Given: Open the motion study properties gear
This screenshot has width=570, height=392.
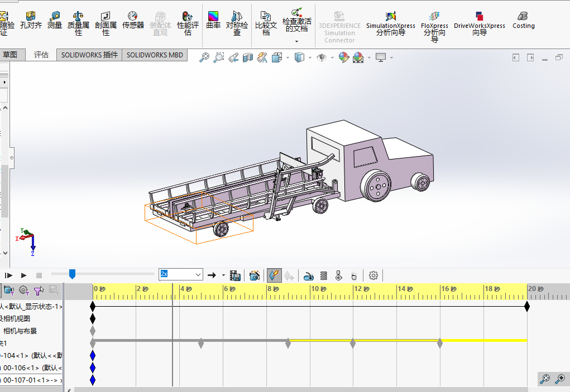Looking at the screenshot, I should [x=373, y=275].
